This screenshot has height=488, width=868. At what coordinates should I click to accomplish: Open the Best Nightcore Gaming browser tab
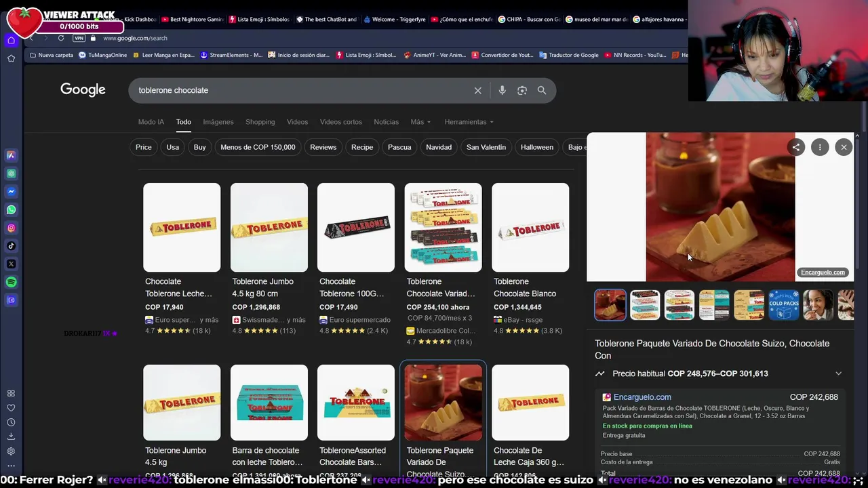[192, 19]
